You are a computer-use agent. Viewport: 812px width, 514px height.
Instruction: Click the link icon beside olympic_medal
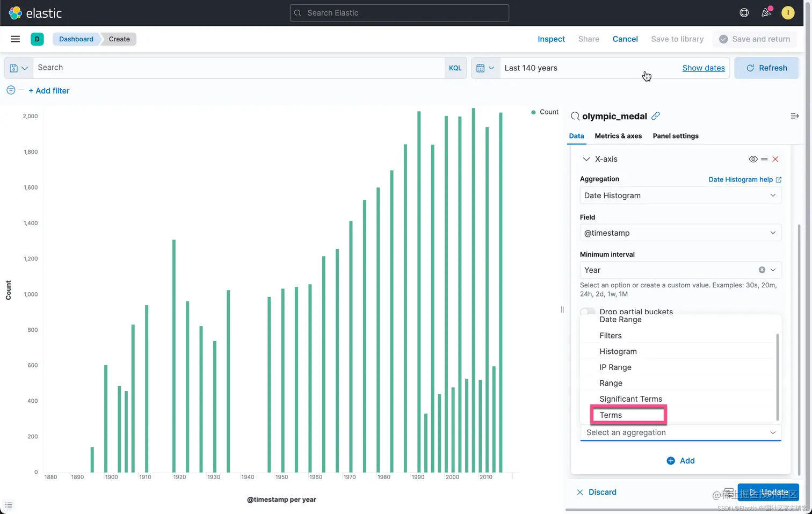pos(656,116)
